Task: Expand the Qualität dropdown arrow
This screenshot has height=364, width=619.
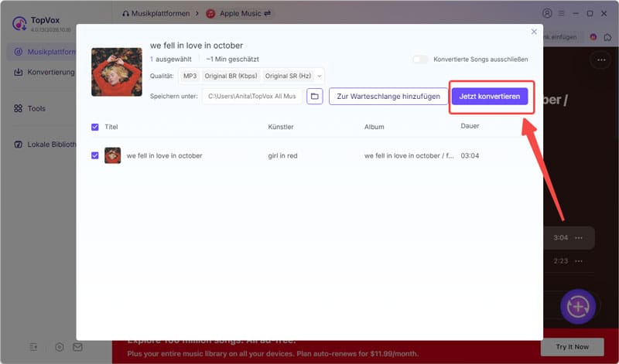Action: coord(320,76)
